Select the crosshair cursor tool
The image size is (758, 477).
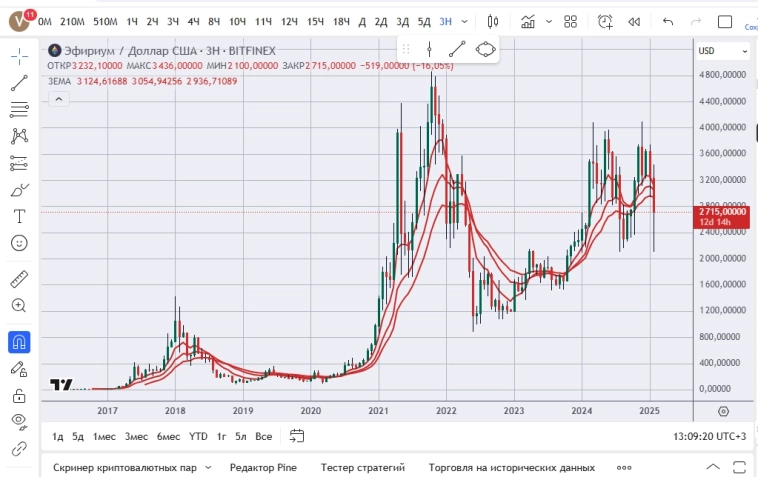point(19,57)
